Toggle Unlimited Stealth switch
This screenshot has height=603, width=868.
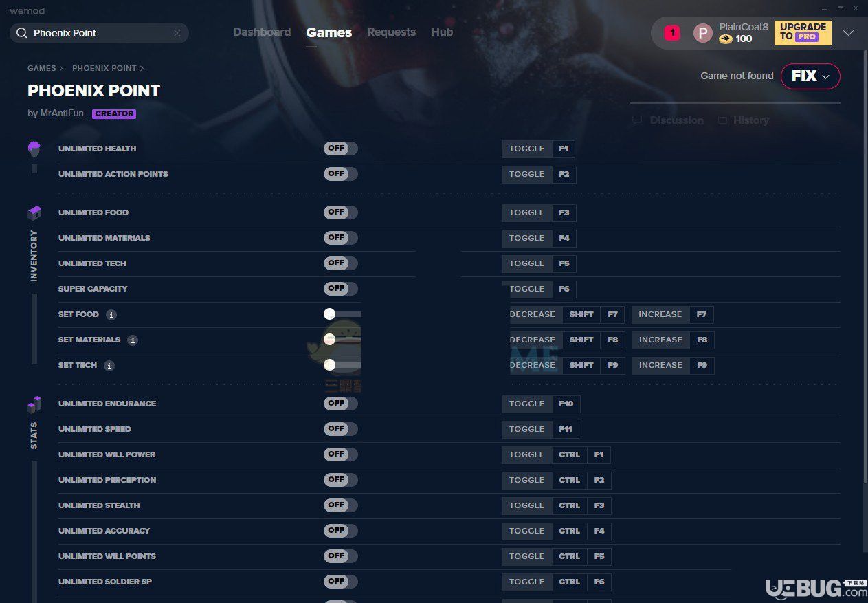[341, 505]
